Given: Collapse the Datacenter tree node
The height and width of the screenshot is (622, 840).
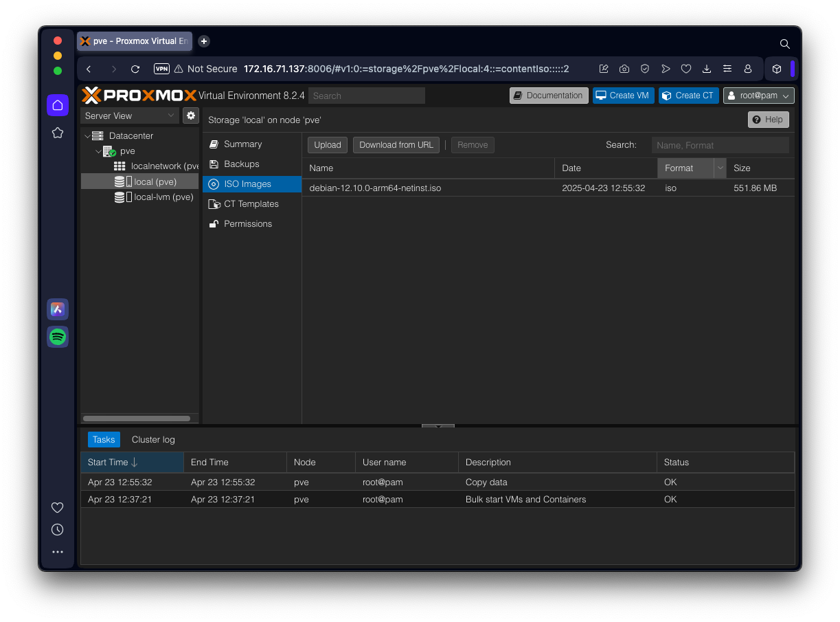Looking at the screenshot, I should (87, 136).
